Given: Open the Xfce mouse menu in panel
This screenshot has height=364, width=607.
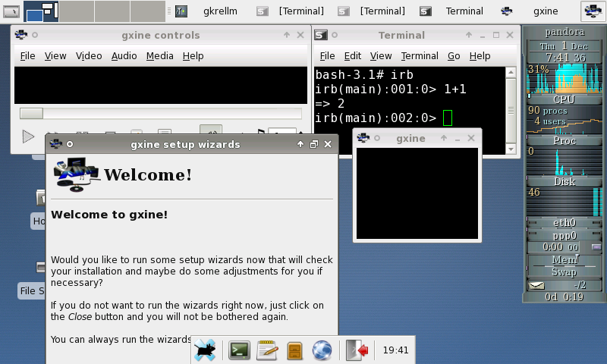Looking at the screenshot, I should 205,350.
